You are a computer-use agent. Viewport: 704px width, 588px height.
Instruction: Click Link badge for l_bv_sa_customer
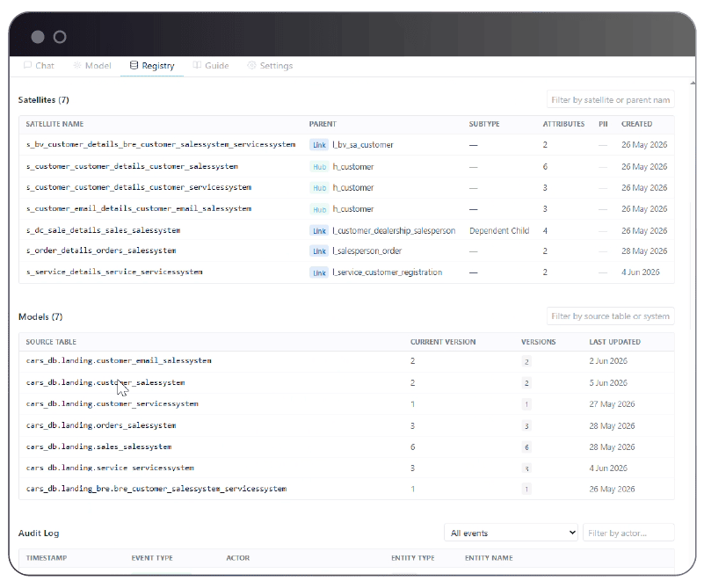point(319,145)
